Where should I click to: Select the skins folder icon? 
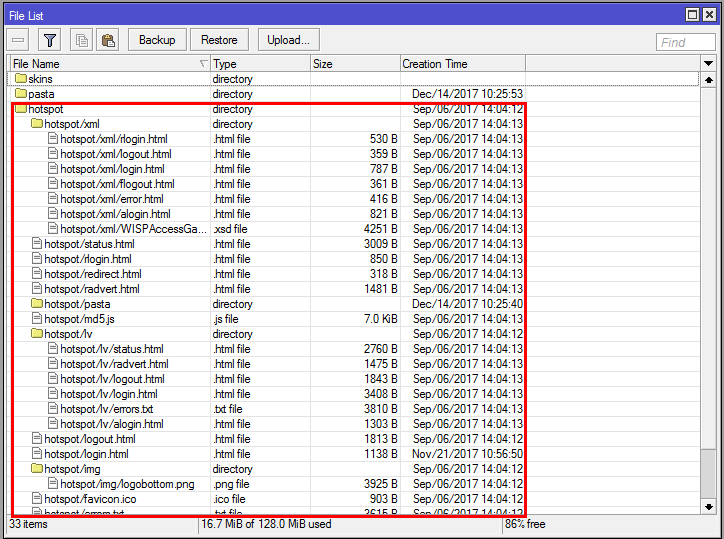click(x=21, y=79)
